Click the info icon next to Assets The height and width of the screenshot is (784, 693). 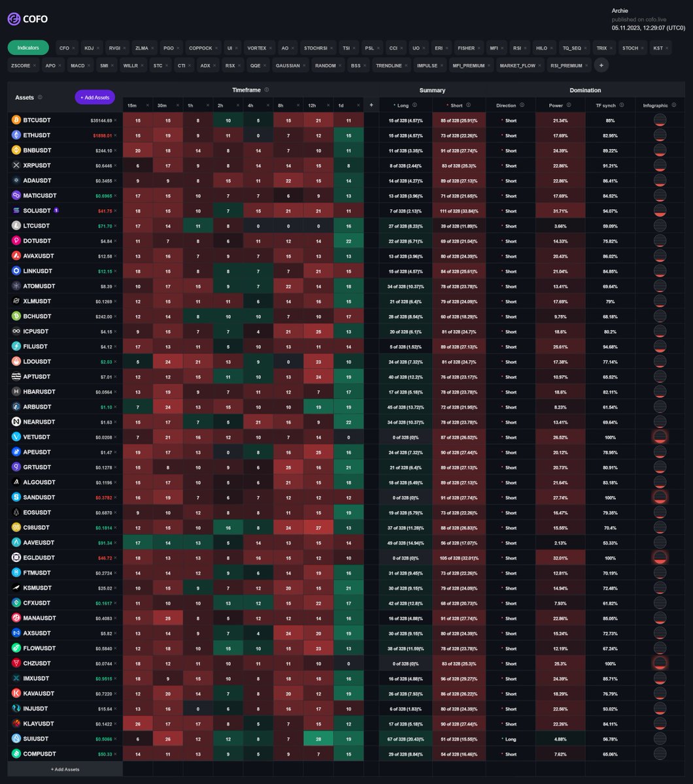pos(40,97)
